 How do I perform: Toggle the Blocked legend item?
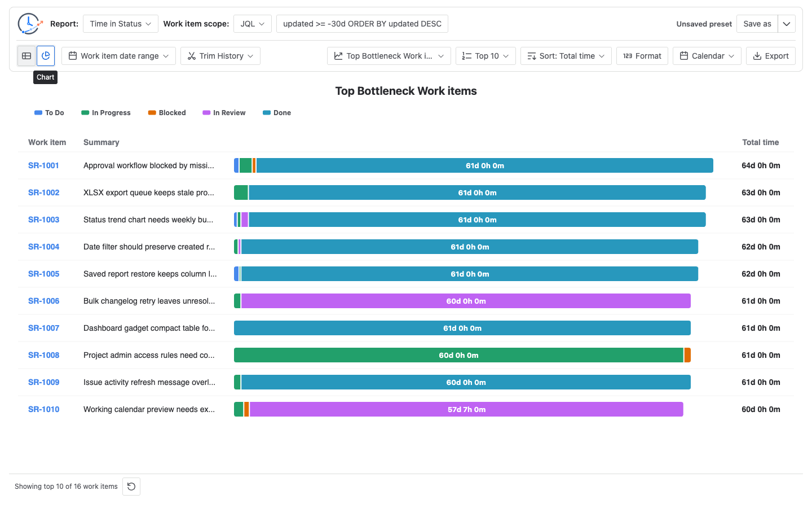point(167,113)
